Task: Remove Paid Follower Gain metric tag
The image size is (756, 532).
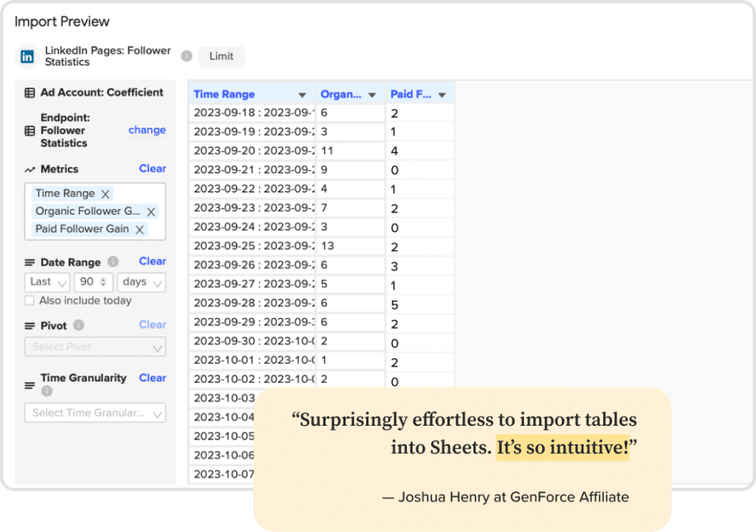Action: (x=140, y=230)
